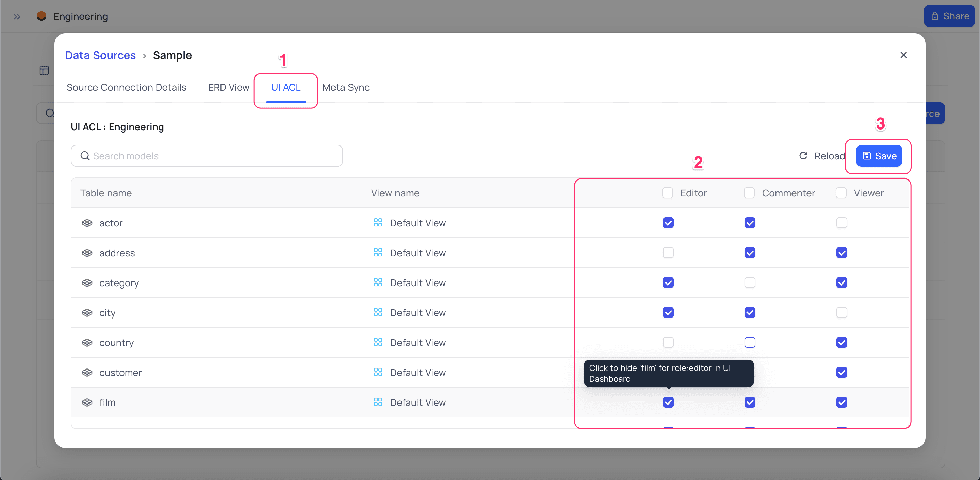Go back to Data Sources breadcrumb
980x480 pixels.
(100, 55)
